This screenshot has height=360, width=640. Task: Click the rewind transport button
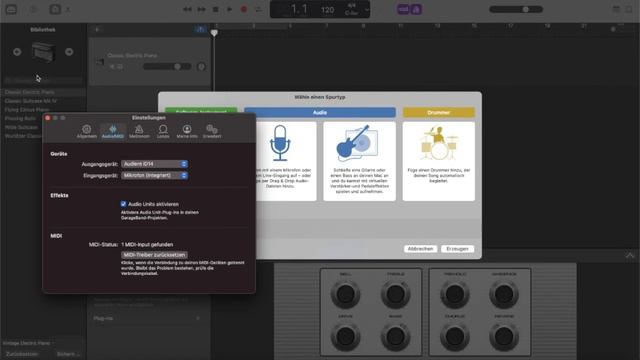point(187,9)
